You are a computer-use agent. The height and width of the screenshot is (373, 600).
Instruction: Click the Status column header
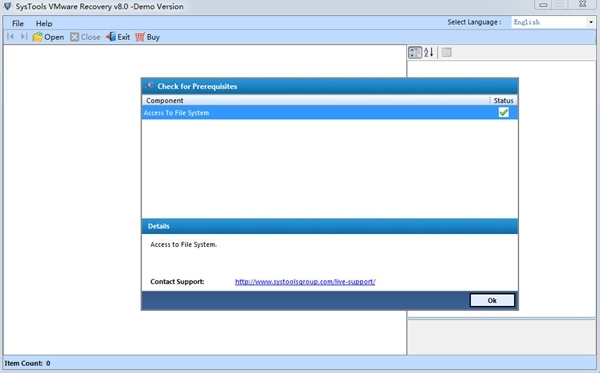[503, 100]
